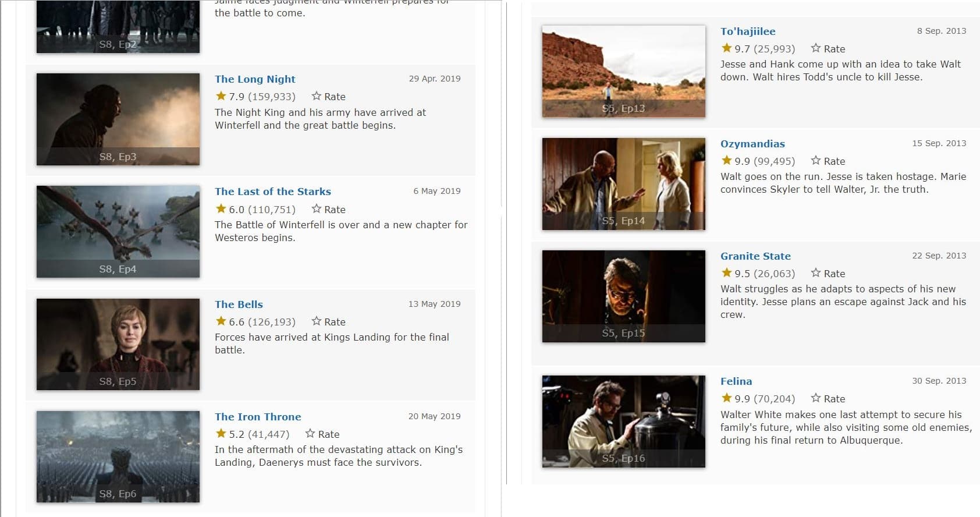Rate The Iron Throne using its star
Viewport: 980px width, 517px height.
[x=310, y=434]
